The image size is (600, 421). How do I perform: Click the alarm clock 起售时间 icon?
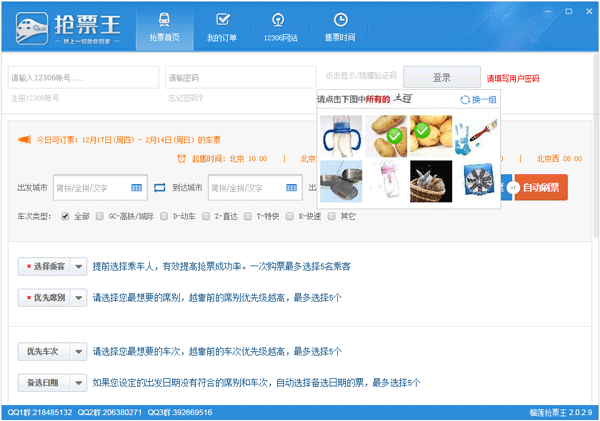point(181,158)
